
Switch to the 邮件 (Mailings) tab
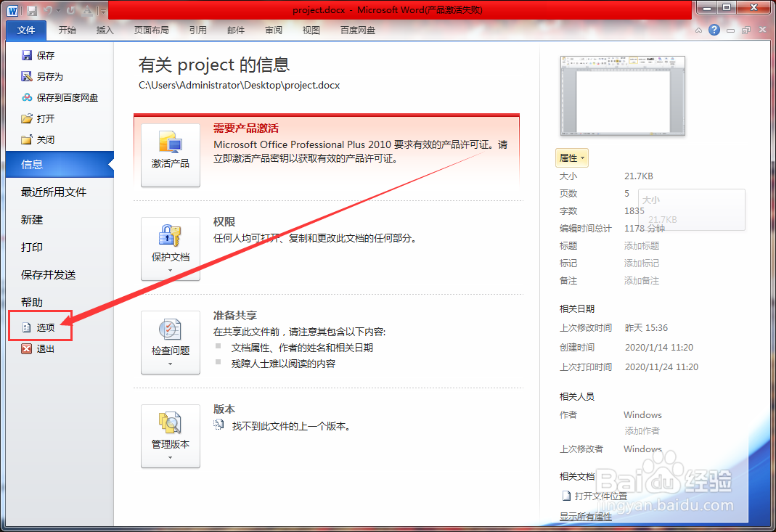(x=236, y=30)
